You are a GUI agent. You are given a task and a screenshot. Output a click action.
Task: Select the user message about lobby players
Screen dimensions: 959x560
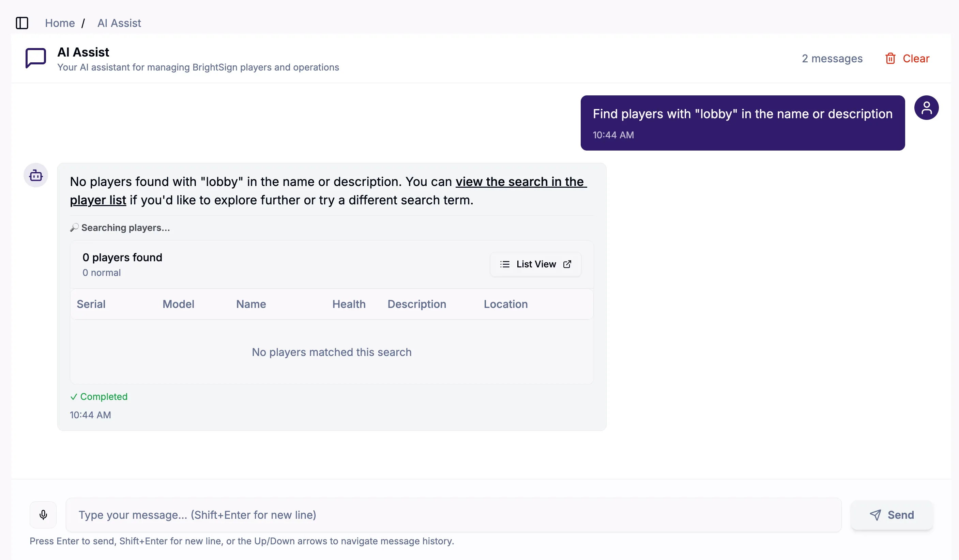[743, 123]
